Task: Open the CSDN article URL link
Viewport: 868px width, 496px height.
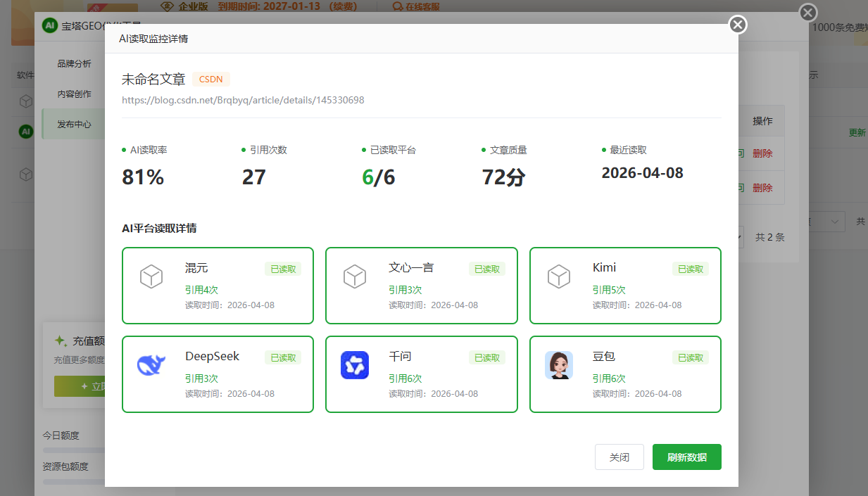Action: (243, 100)
